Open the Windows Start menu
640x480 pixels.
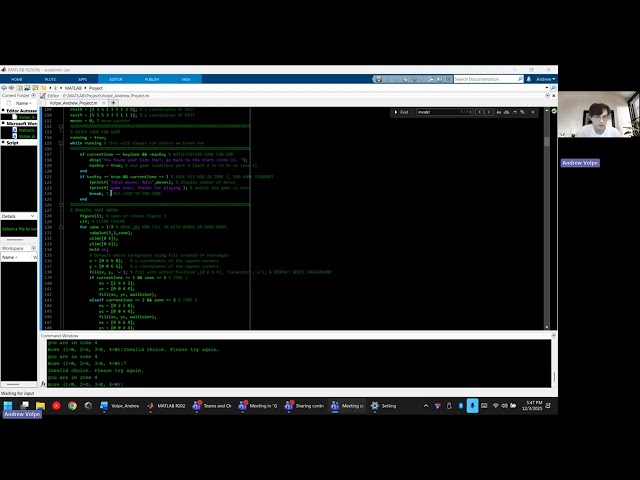[x=8, y=406]
